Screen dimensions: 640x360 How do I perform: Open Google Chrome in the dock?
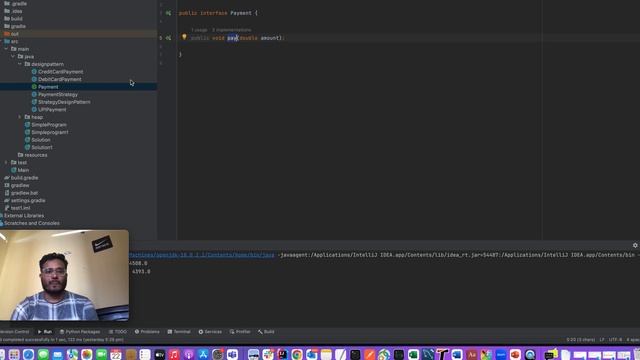click(x=297, y=354)
